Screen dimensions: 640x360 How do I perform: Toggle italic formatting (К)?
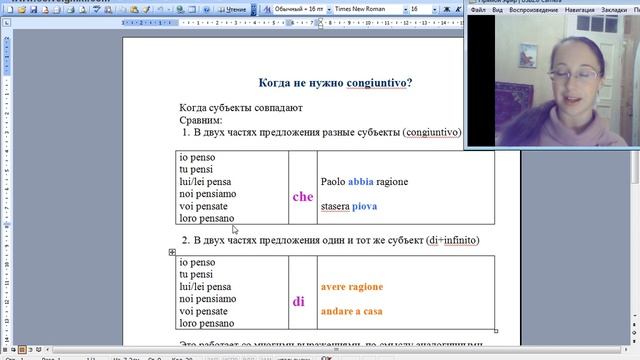[458, 9]
